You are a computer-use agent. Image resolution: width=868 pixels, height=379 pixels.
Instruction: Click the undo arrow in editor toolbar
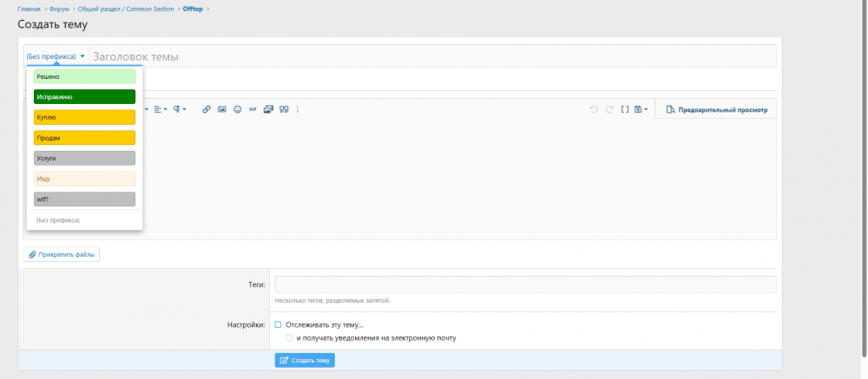coord(594,109)
